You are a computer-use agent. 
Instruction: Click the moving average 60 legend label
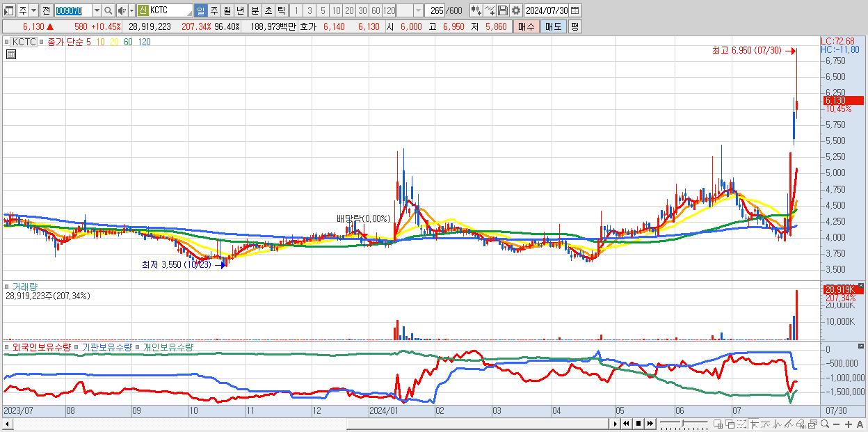click(x=128, y=42)
